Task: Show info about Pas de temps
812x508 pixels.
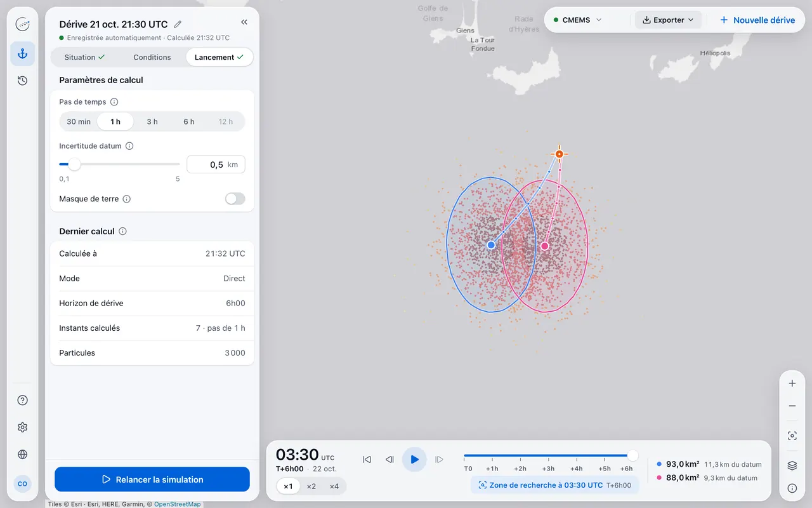Action: (114, 102)
